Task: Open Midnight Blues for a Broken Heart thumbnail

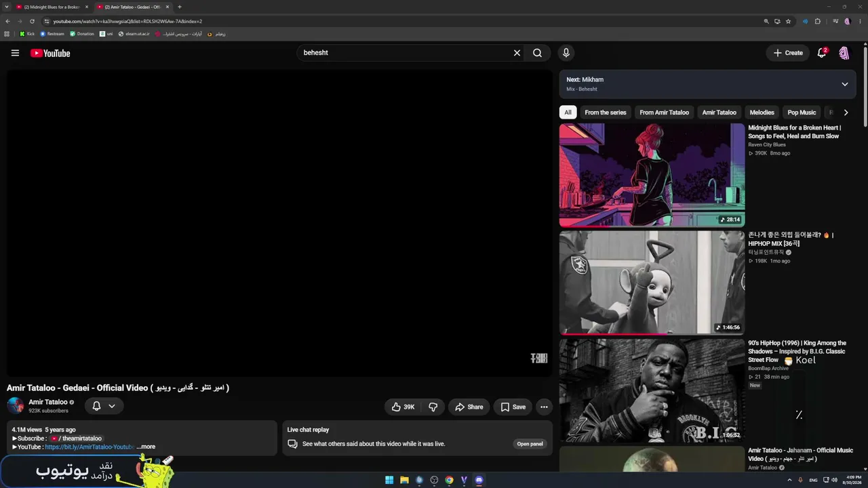Action: tap(652, 175)
